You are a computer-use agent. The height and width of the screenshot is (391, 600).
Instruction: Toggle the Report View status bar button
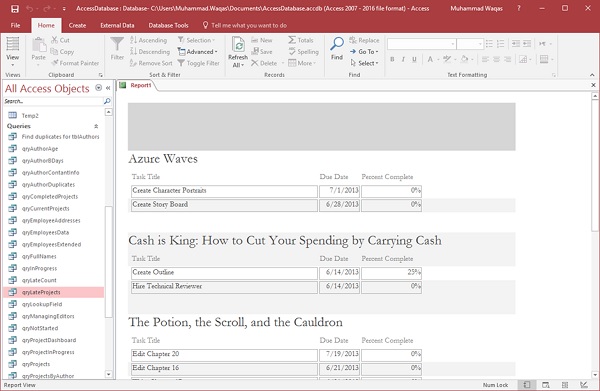pos(527,385)
